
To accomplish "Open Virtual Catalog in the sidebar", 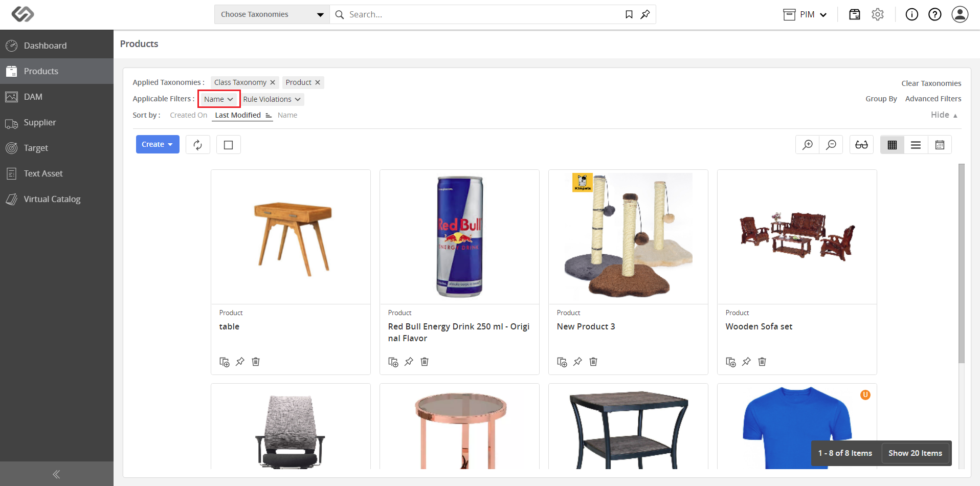I will click(x=57, y=199).
